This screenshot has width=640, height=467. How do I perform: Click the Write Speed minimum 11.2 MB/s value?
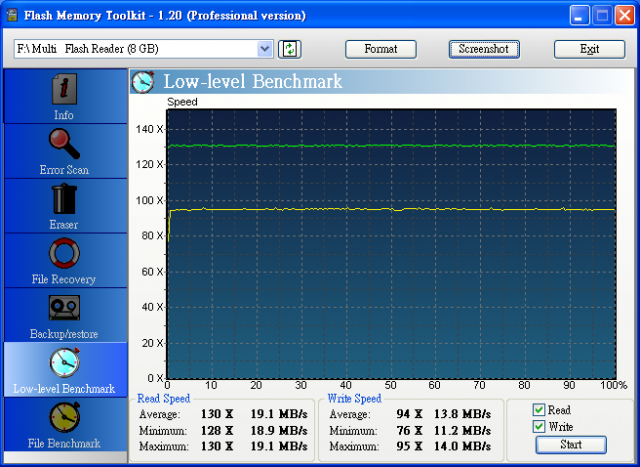(462, 431)
